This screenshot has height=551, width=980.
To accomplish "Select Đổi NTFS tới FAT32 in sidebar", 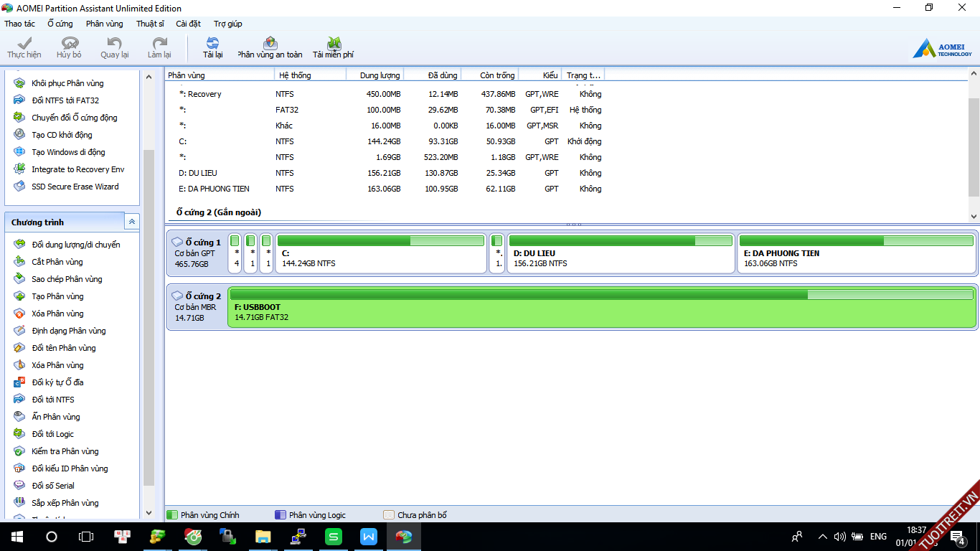I will click(x=65, y=100).
